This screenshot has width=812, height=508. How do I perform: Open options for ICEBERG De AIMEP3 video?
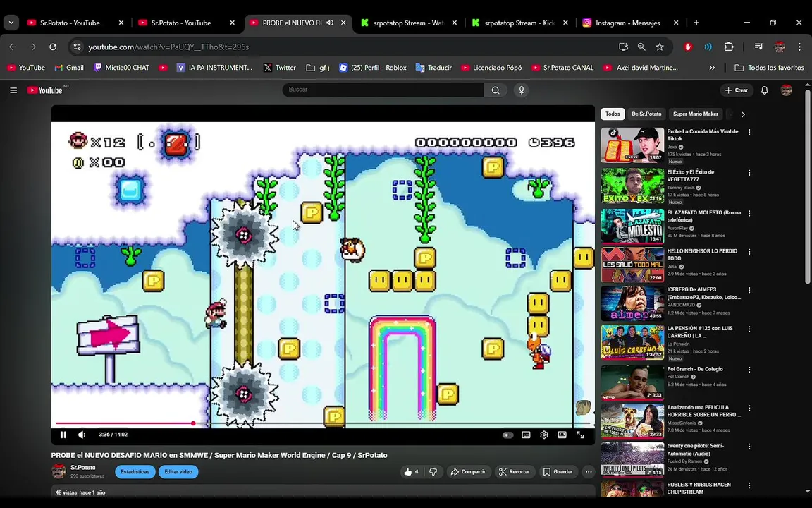tap(749, 290)
